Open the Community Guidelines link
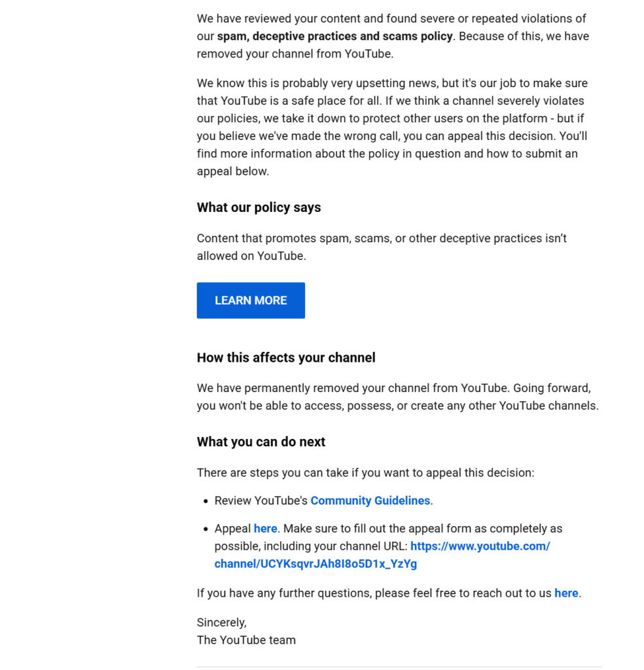Viewport: 644px width, 670px height. pos(370,501)
